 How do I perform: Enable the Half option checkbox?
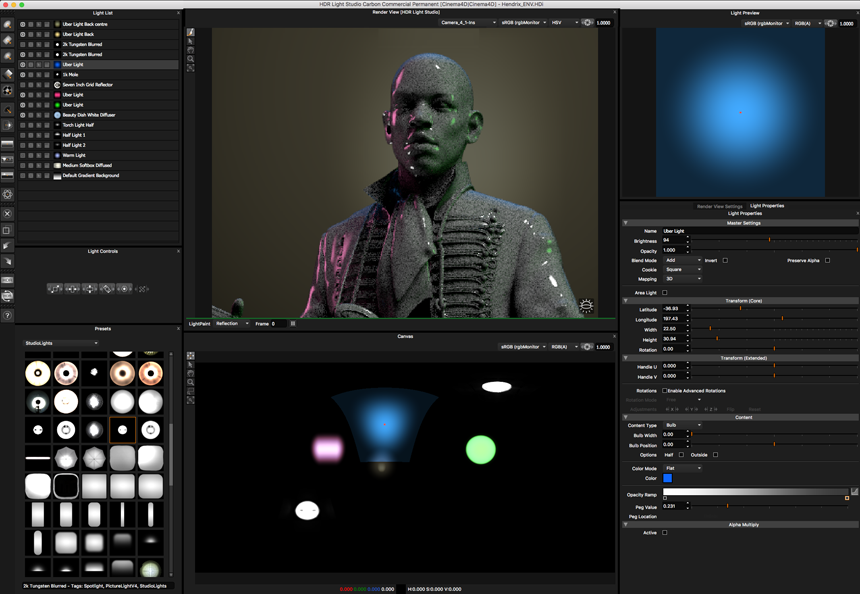pyautogui.click(x=681, y=455)
